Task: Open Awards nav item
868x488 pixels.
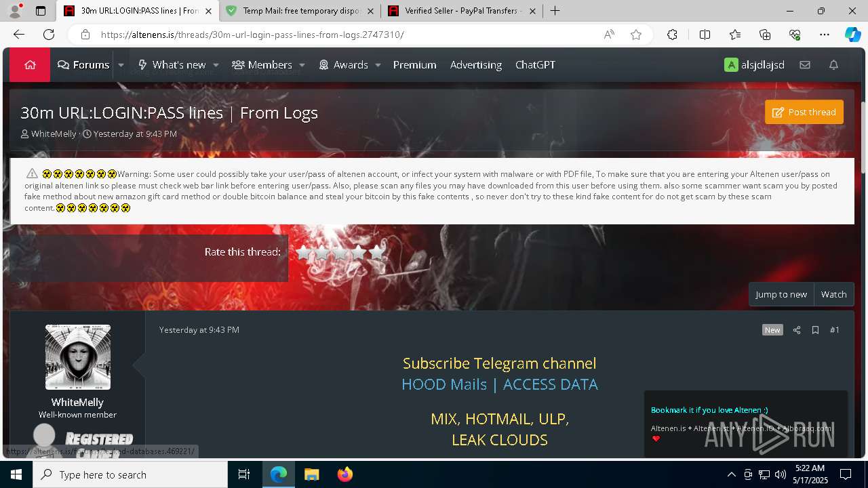Action: pos(344,65)
